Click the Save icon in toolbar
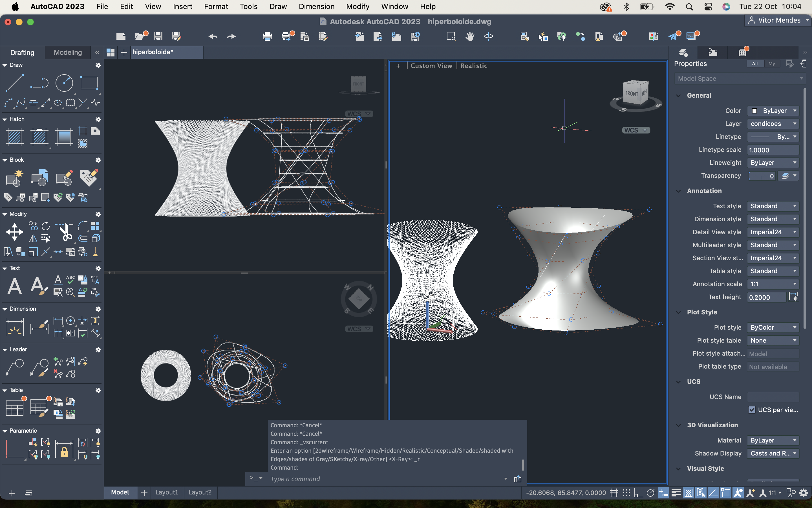 click(158, 36)
